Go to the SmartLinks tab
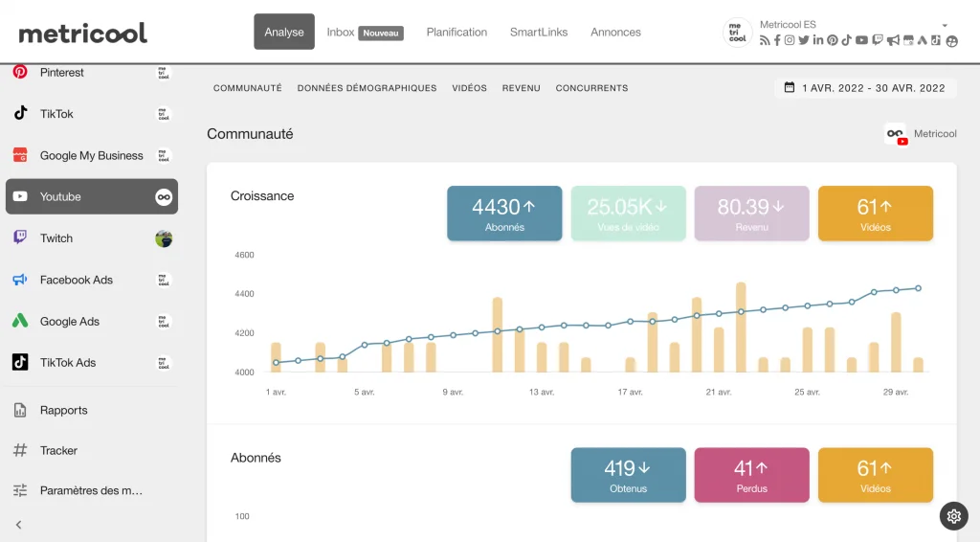980x542 pixels. point(539,33)
